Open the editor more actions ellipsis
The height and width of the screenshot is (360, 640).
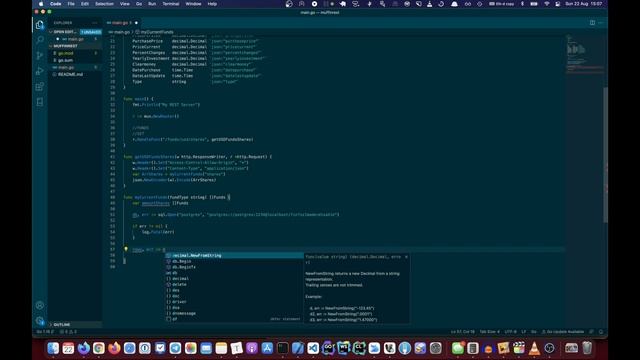pos(601,23)
